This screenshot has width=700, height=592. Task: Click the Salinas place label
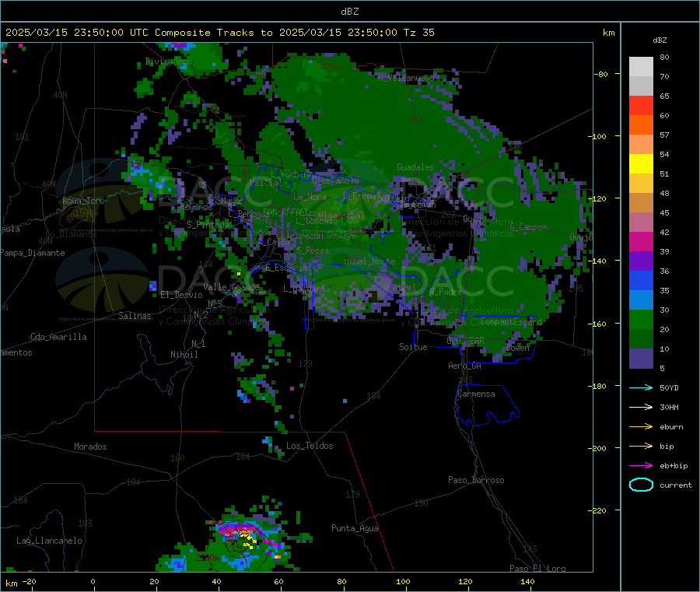coord(135,316)
